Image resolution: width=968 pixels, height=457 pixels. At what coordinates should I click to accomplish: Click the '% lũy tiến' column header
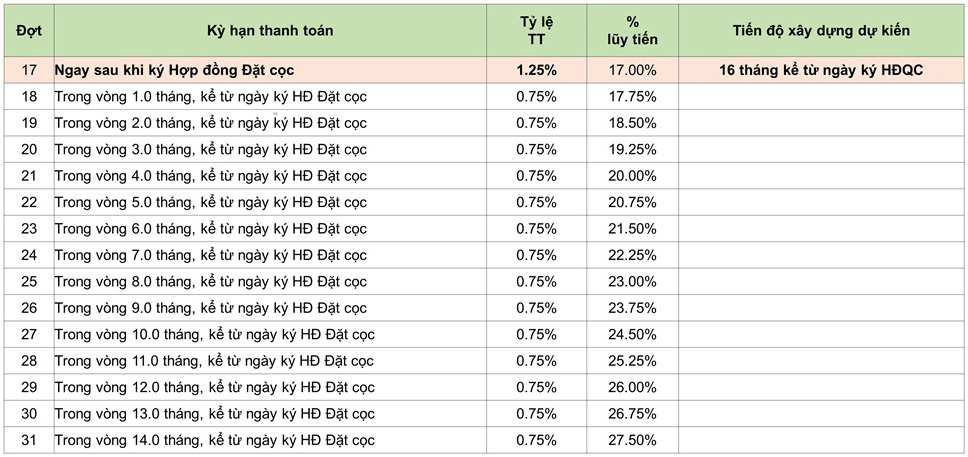pos(632,31)
